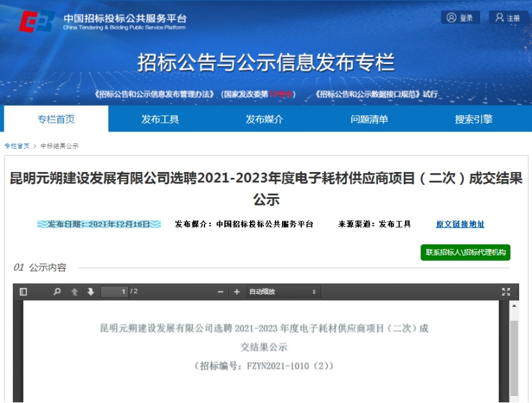The width and height of the screenshot is (532, 403).
Task: Select the 发布媒介 tab
Action: [x=264, y=119]
